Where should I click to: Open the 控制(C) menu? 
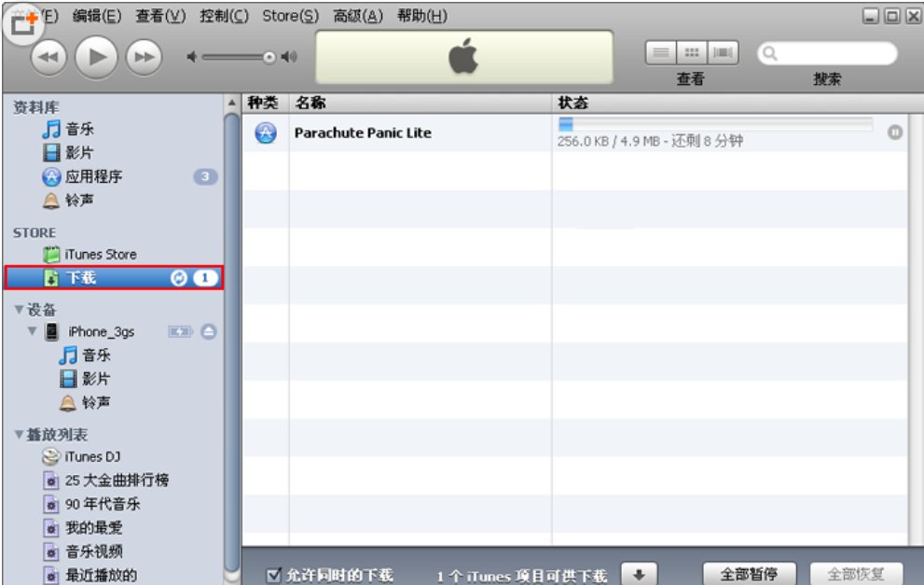pos(224,16)
